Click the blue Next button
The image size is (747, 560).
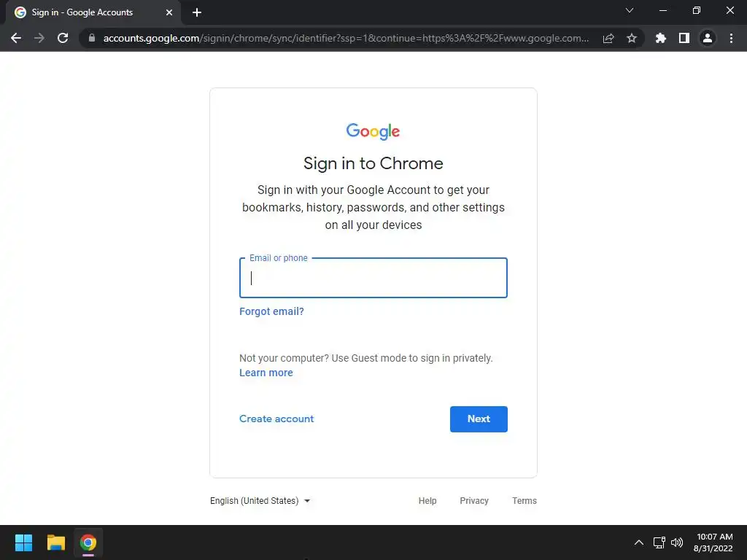coord(479,419)
